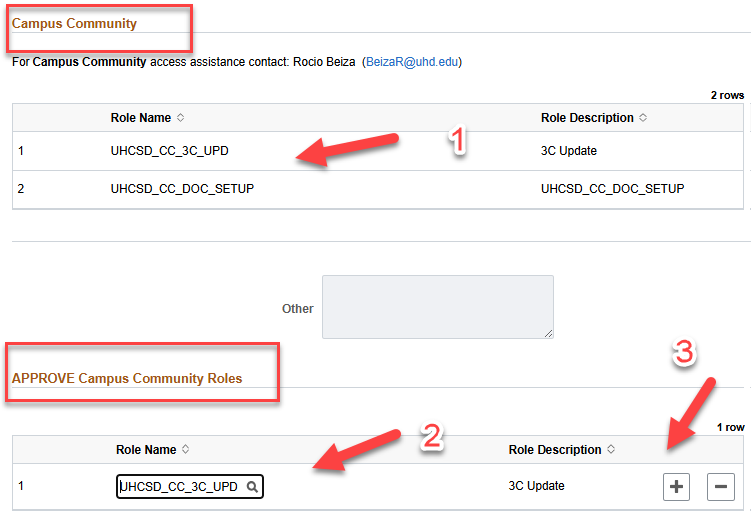Click the lookup magnifier in Role Name field
Image resolution: width=751 pixels, height=526 pixels.
coord(253,487)
